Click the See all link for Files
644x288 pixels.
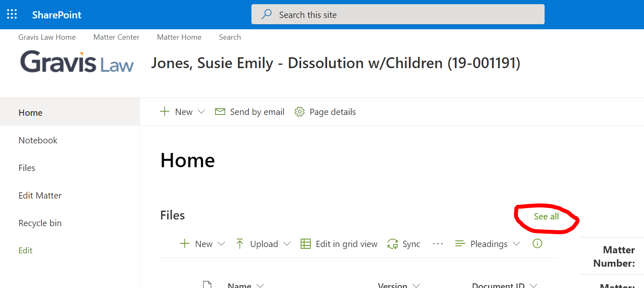(546, 217)
